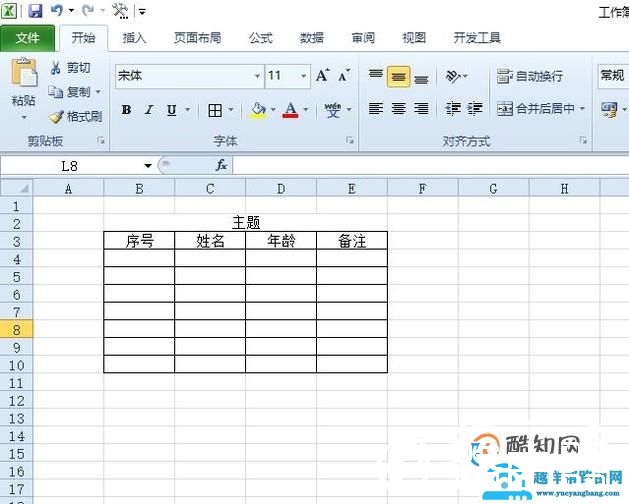Click the Cut scissors icon
Screen dimensions: 629x504
pos(55,67)
